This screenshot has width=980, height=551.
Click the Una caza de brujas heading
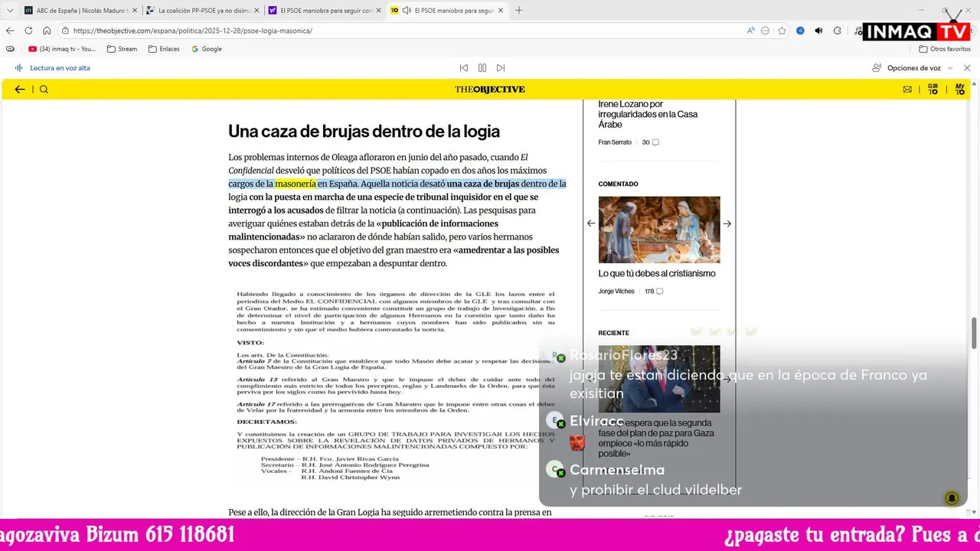(x=364, y=131)
